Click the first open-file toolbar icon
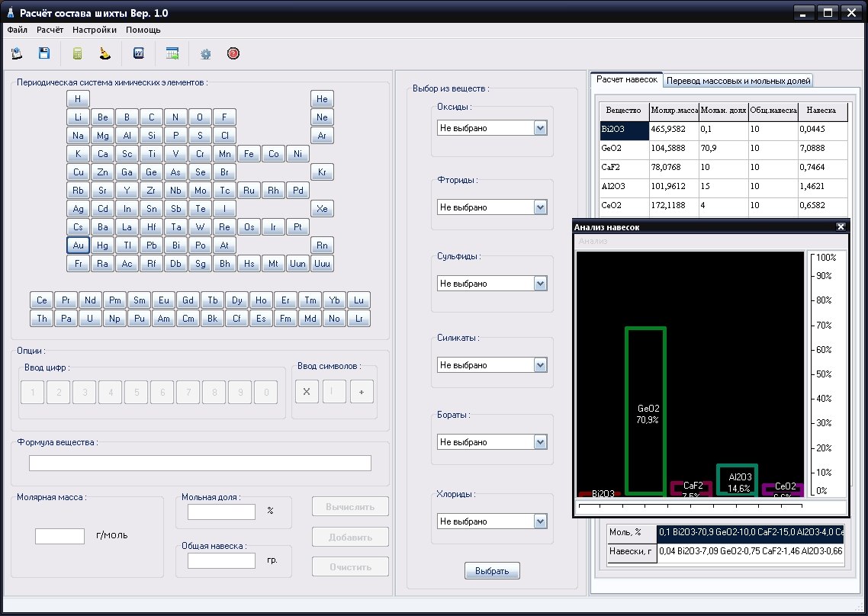 pos(17,53)
